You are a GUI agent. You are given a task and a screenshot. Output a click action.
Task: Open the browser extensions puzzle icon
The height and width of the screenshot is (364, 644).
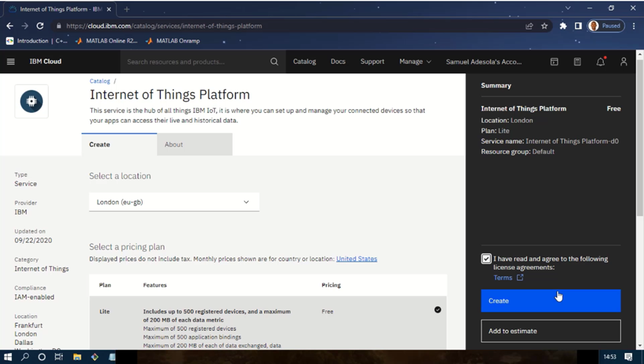pyautogui.click(x=563, y=26)
